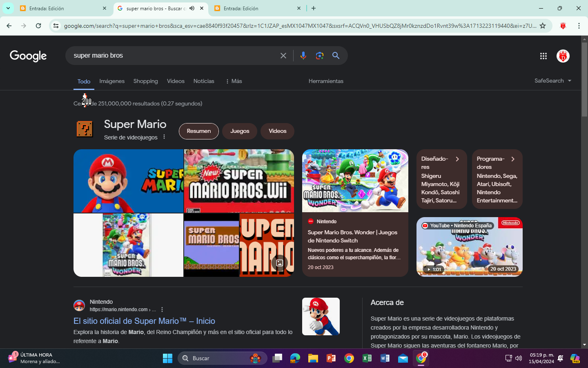Click the Resumen chip button
Image resolution: width=588 pixels, height=368 pixels.
point(199,131)
